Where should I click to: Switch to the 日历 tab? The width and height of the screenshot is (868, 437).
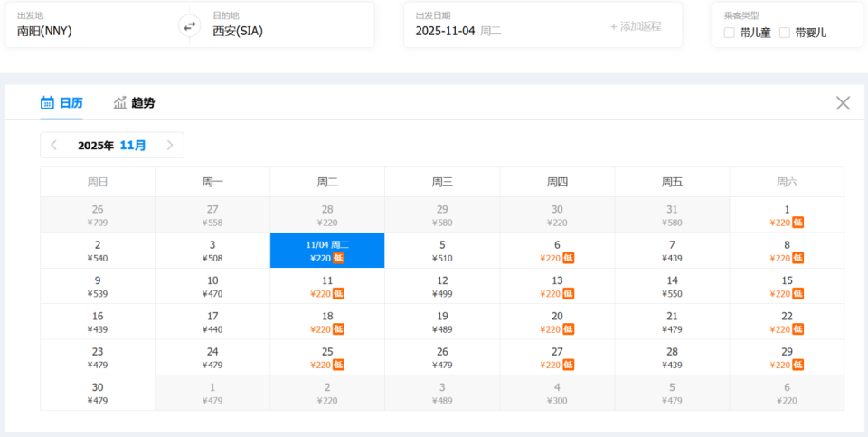point(71,103)
